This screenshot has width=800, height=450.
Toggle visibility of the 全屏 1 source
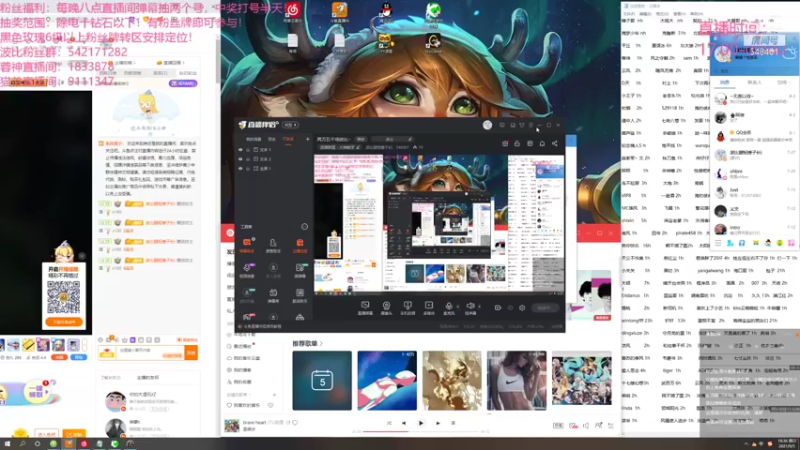coord(240,168)
